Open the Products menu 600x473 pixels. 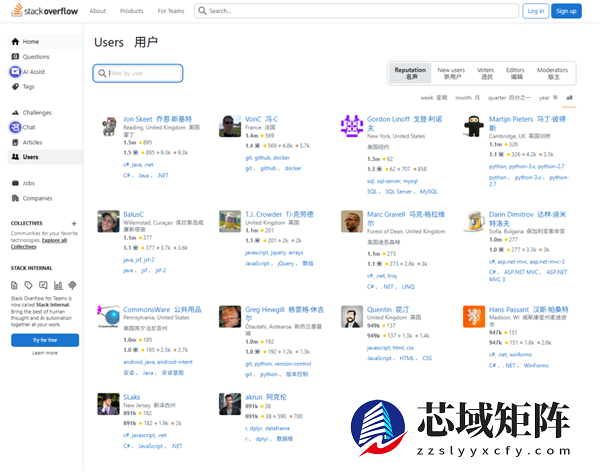(x=131, y=11)
